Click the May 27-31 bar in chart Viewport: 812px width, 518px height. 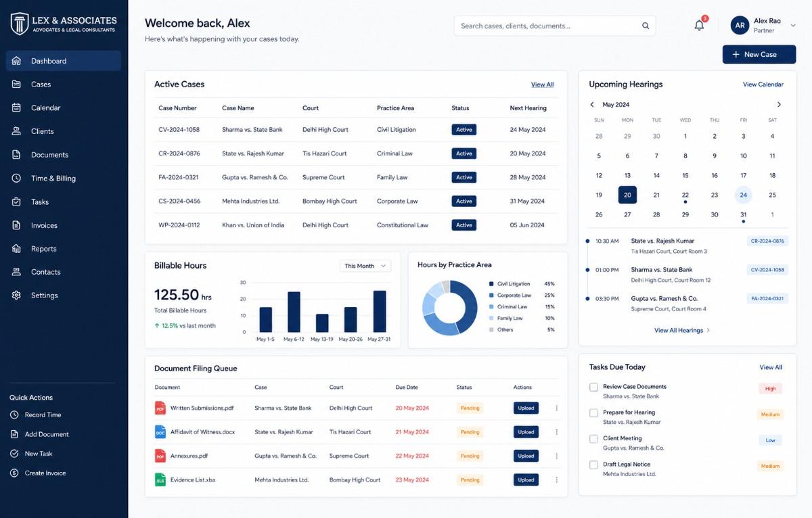click(x=380, y=311)
